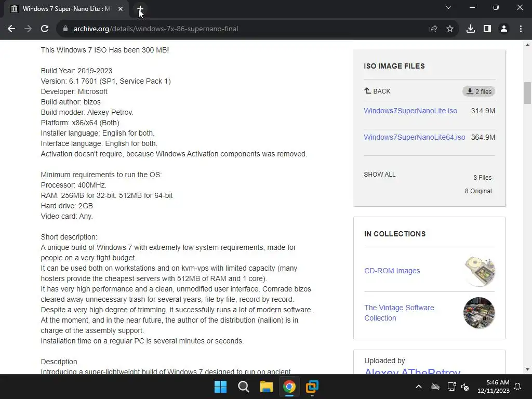The image size is (532, 399).
Task: Open CD-ROM Images collection link
Action: pos(392,271)
